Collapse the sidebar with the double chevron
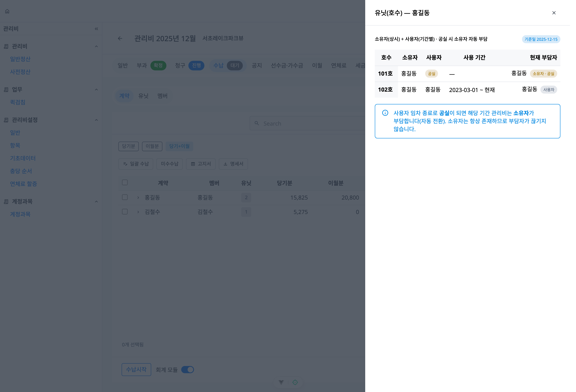 96,29
